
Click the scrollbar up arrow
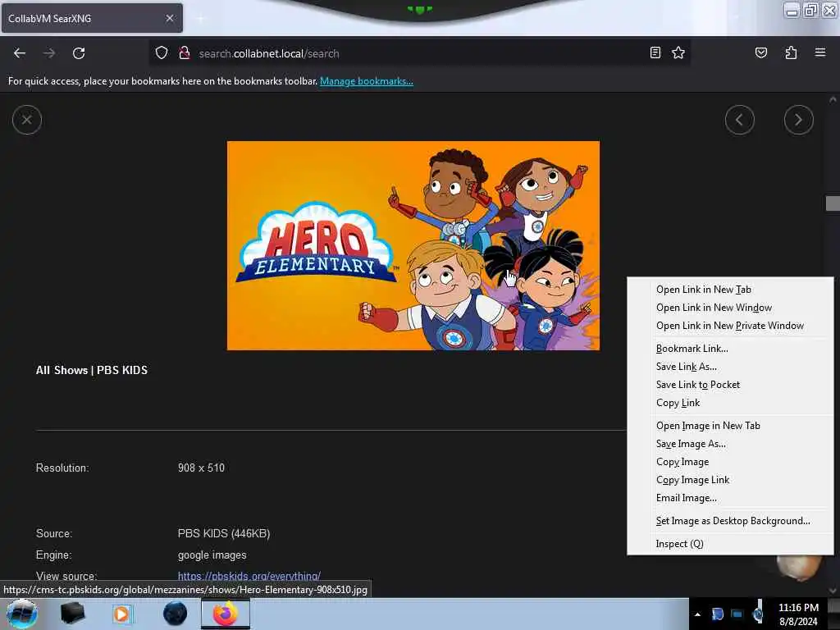(x=833, y=99)
